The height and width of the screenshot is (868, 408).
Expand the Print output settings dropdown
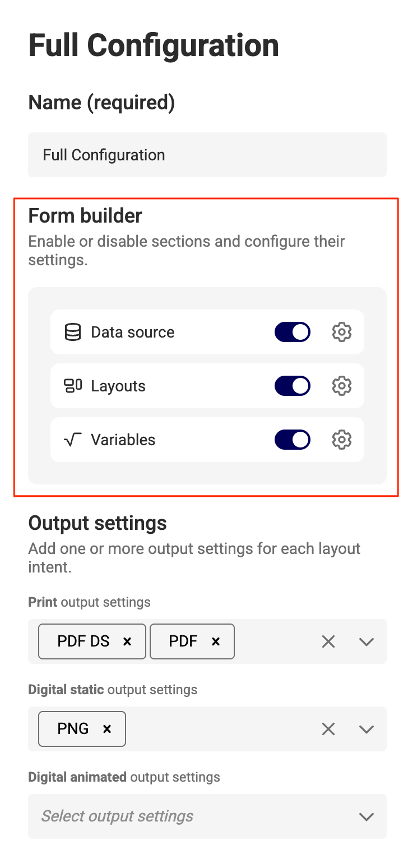[x=367, y=641]
